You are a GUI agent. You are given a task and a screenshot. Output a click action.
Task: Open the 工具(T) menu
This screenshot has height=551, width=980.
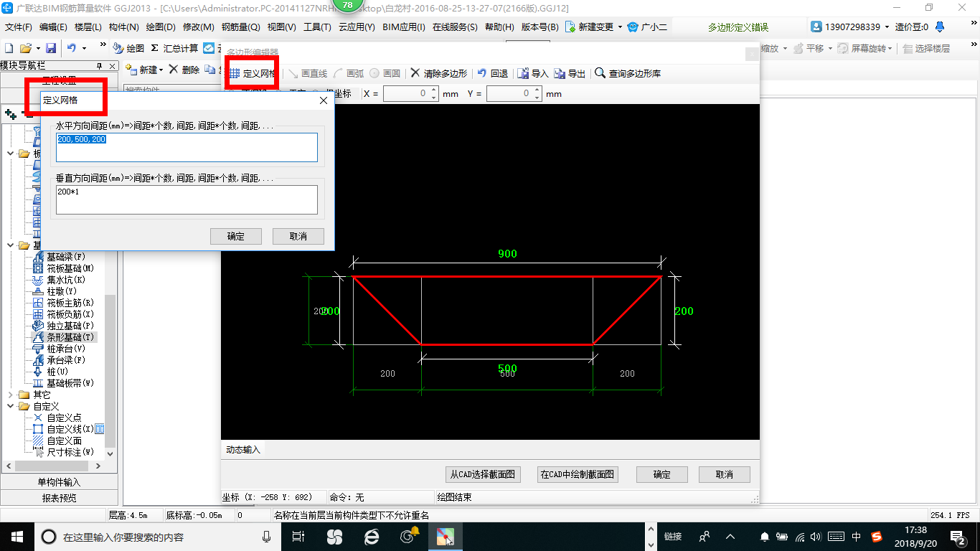tap(317, 27)
